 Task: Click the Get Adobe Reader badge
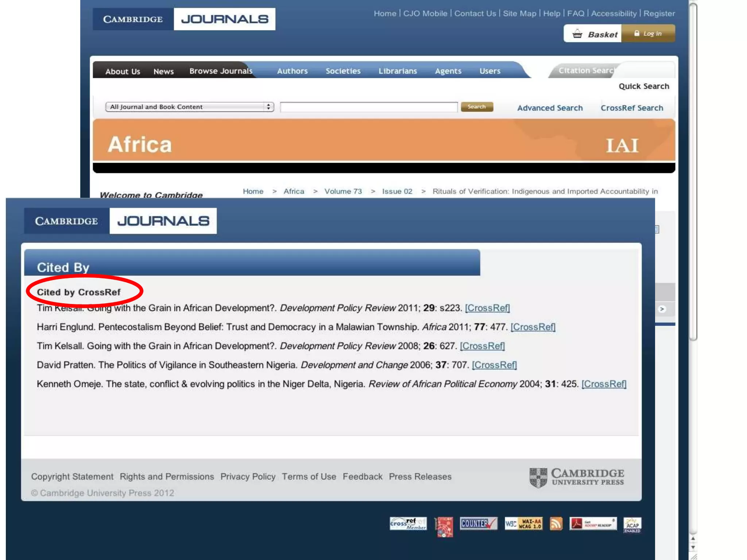tap(593, 524)
